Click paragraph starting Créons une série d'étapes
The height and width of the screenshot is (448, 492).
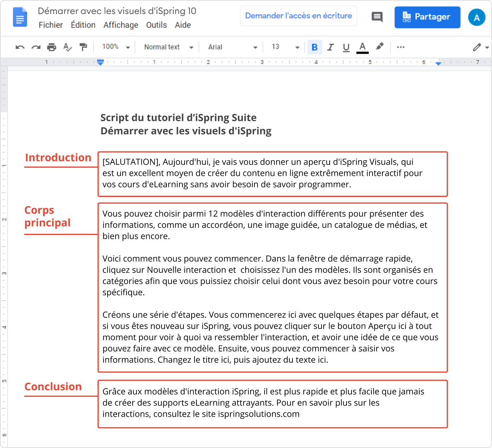pos(271,337)
